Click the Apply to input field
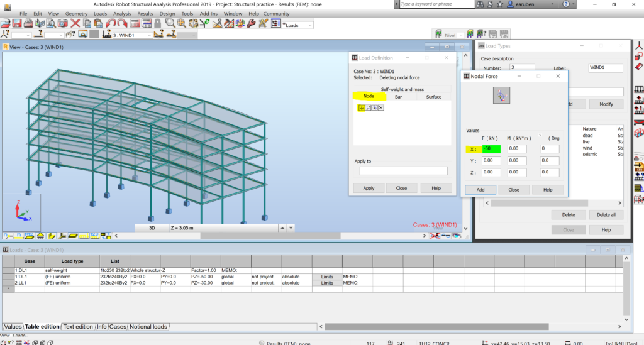The image size is (644, 345). tap(403, 171)
